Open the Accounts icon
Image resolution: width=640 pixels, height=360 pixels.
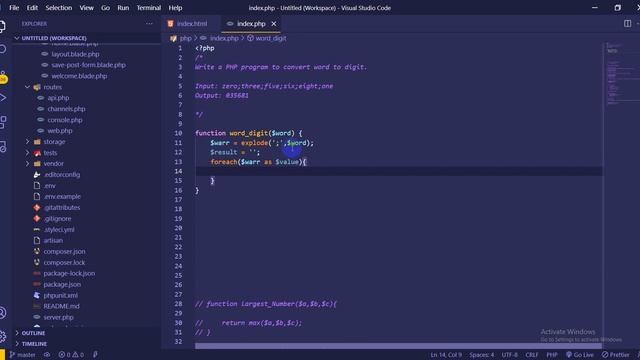pos(2,313)
